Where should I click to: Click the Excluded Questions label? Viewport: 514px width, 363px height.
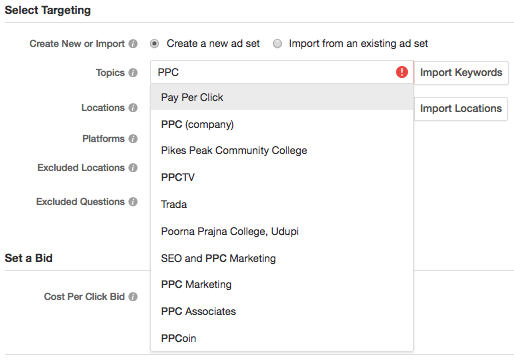[80, 202]
